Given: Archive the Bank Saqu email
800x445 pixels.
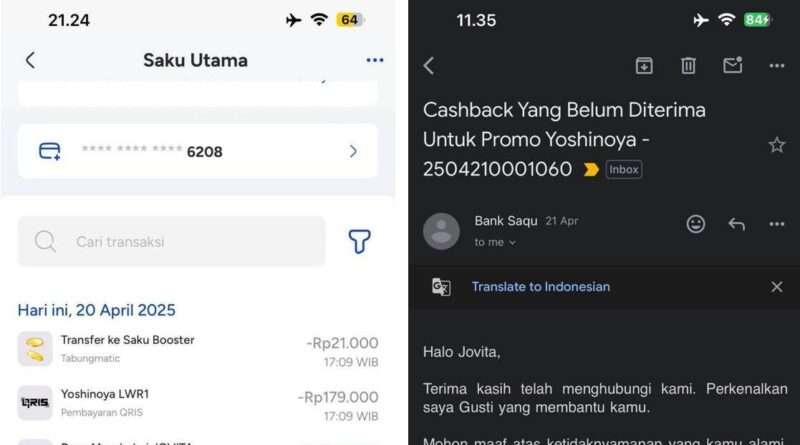Looking at the screenshot, I should [x=644, y=65].
